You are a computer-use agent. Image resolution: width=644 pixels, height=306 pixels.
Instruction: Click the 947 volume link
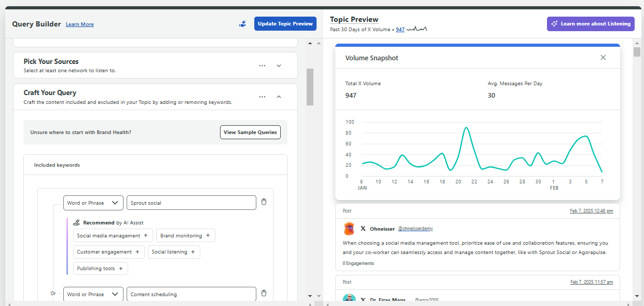(400, 30)
